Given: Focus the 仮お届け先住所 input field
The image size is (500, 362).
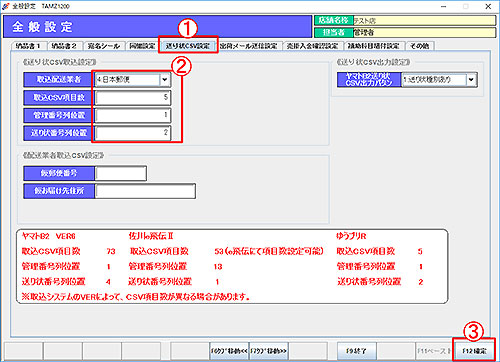Looking at the screenshot, I should [145, 191].
